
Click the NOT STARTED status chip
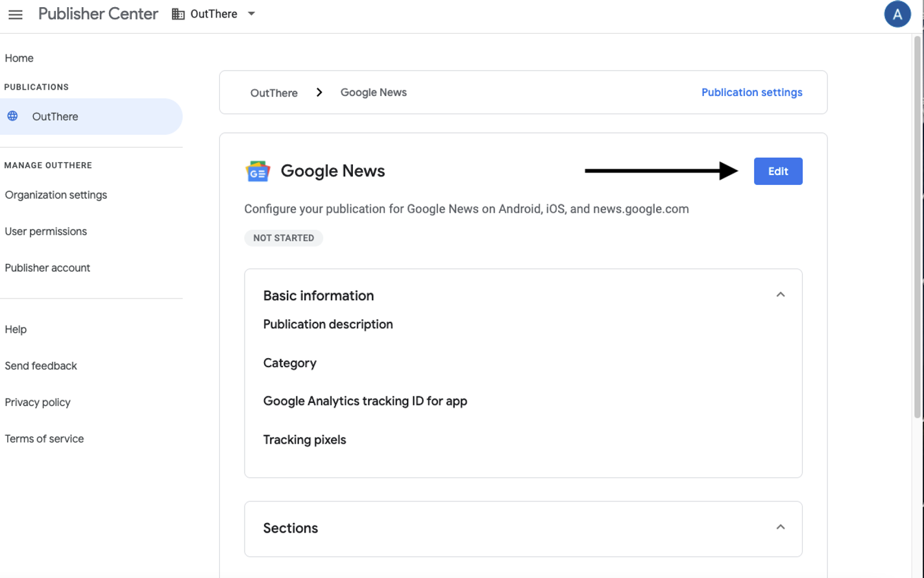(x=284, y=237)
